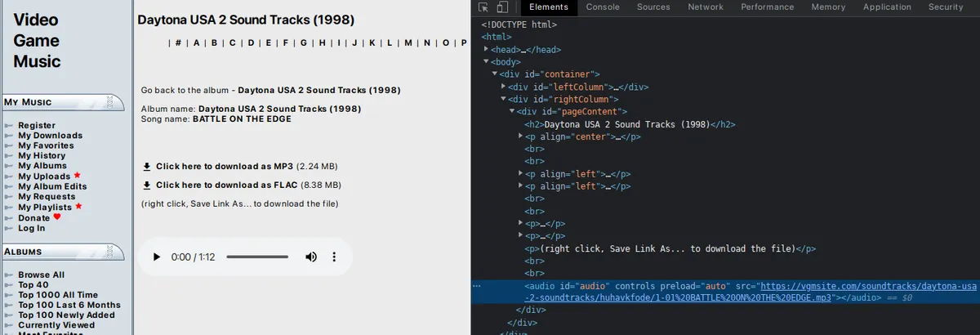
Task: Browse albums starting with letter M
Action: coord(408,42)
